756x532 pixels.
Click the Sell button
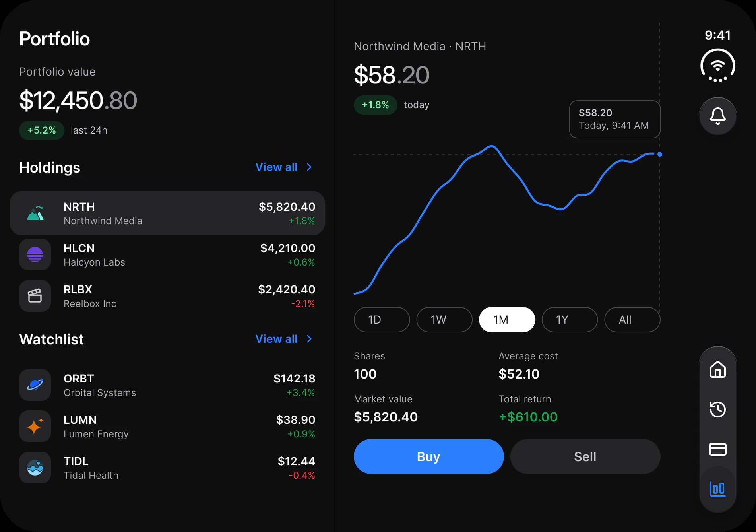coord(585,456)
